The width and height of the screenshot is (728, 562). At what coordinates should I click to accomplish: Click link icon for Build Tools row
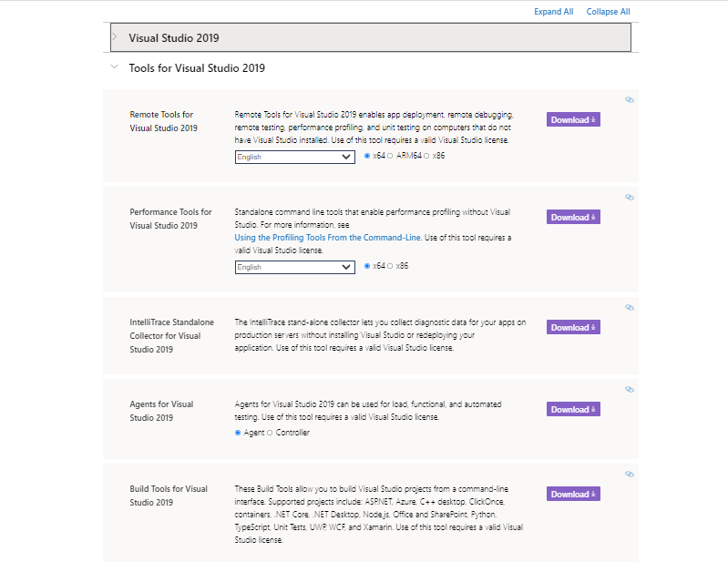click(x=629, y=474)
